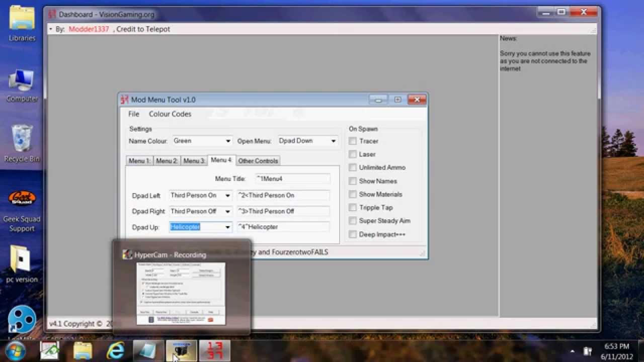
Task: Check the Show Names option
Action: click(353, 181)
